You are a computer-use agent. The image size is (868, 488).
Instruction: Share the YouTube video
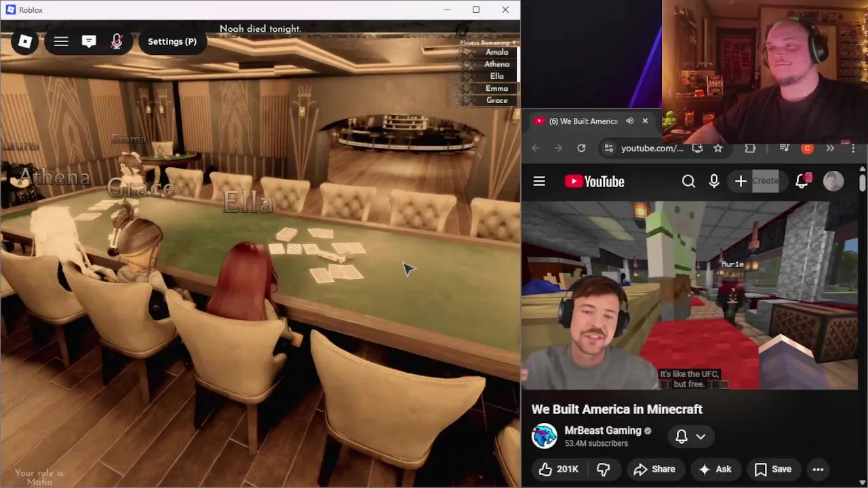(654, 469)
